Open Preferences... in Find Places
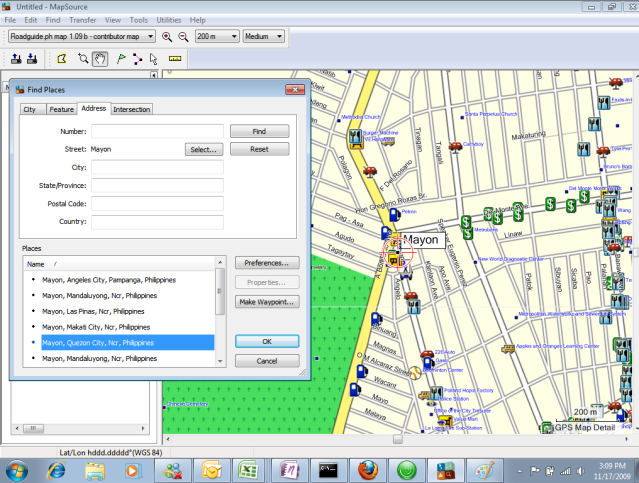The height and width of the screenshot is (483, 639). 267,263
